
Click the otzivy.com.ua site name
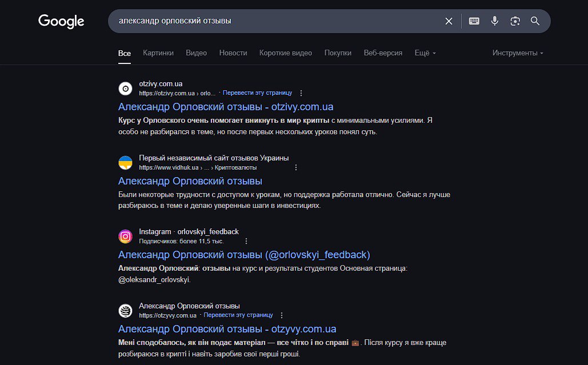point(161,84)
